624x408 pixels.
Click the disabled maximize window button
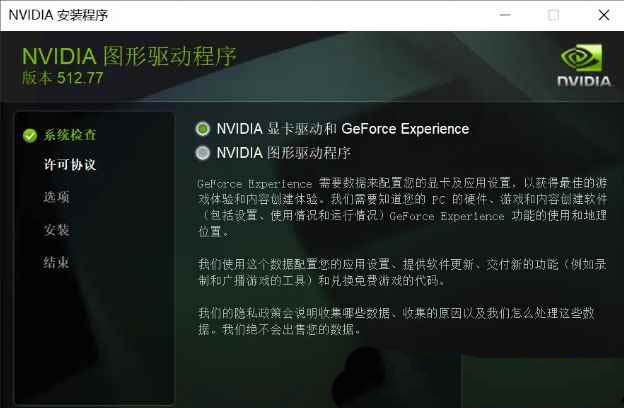click(x=554, y=15)
